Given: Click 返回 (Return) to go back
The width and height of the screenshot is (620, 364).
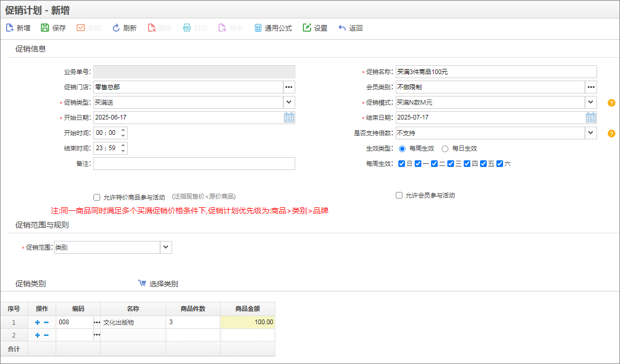Looking at the screenshot, I should (x=350, y=28).
